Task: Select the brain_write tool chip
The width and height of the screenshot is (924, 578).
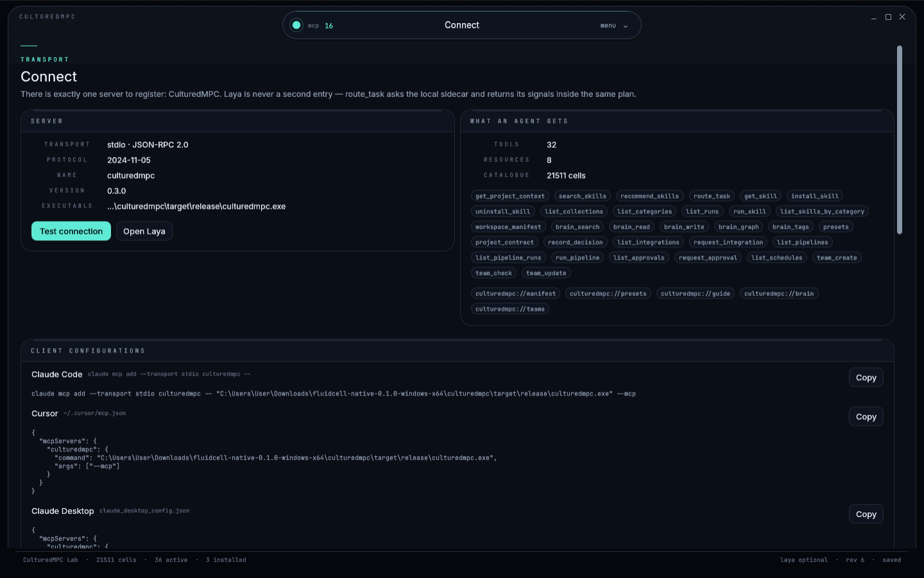Action: [x=684, y=227]
